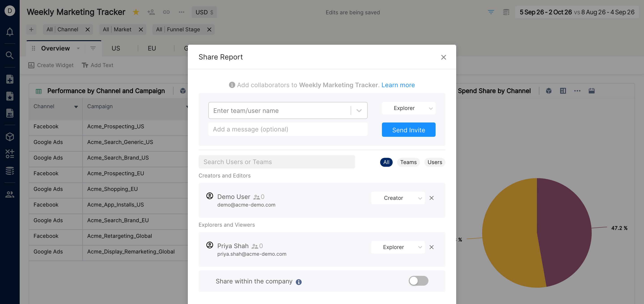Click Create Widget

click(51, 65)
